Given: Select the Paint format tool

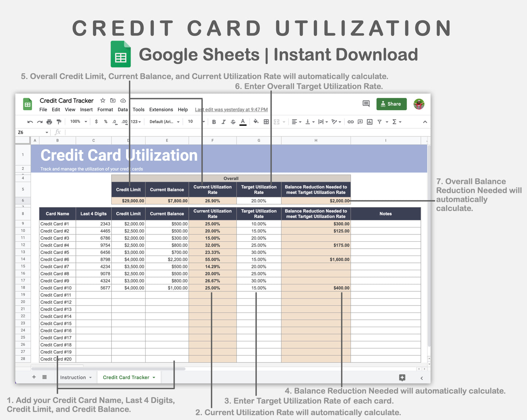Looking at the screenshot, I should [x=59, y=122].
